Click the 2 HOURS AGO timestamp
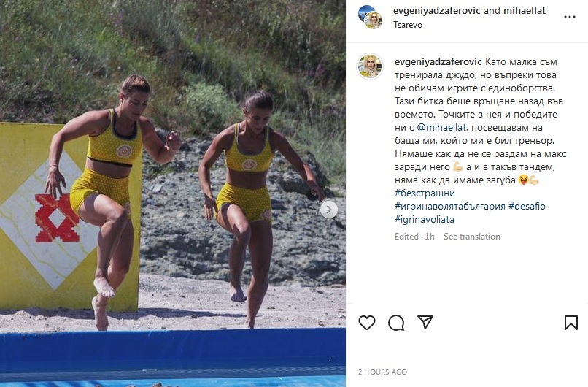Viewport: 588px width, 387px height. point(382,372)
